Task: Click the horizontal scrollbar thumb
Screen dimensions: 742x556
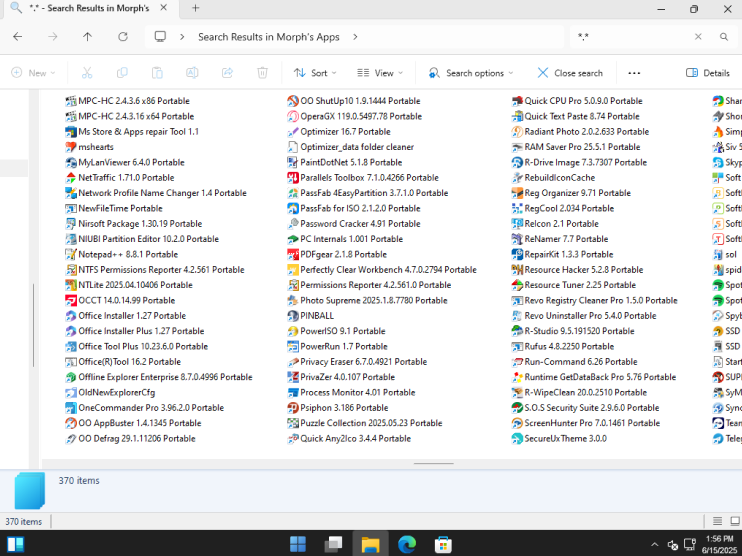Action: [x=433, y=464]
